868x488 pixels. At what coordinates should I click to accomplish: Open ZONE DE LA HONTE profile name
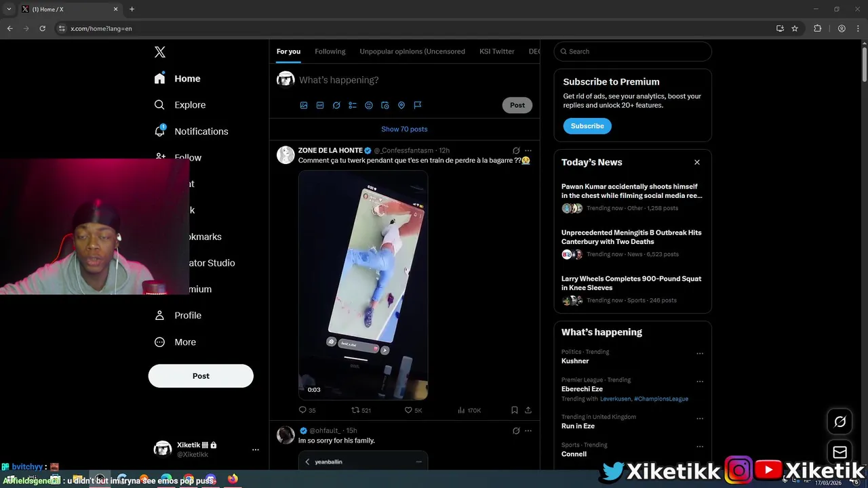click(330, 150)
